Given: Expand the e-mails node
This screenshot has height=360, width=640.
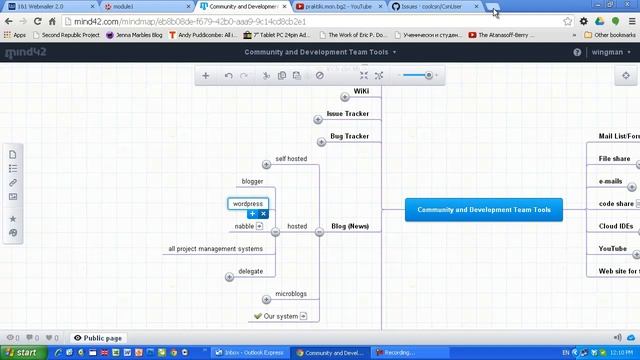Looking at the screenshot, I should pyautogui.click(x=632, y=187).
